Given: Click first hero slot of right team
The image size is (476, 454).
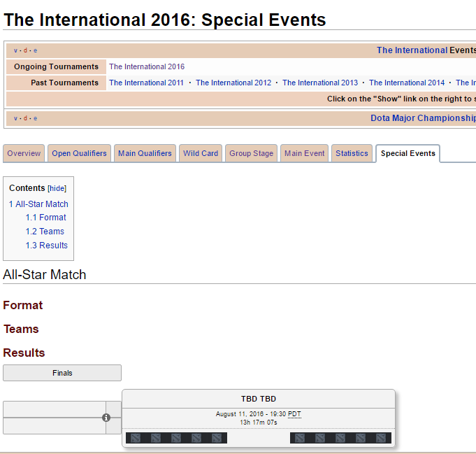Looking at the screenshot, I should click(300, 438).
